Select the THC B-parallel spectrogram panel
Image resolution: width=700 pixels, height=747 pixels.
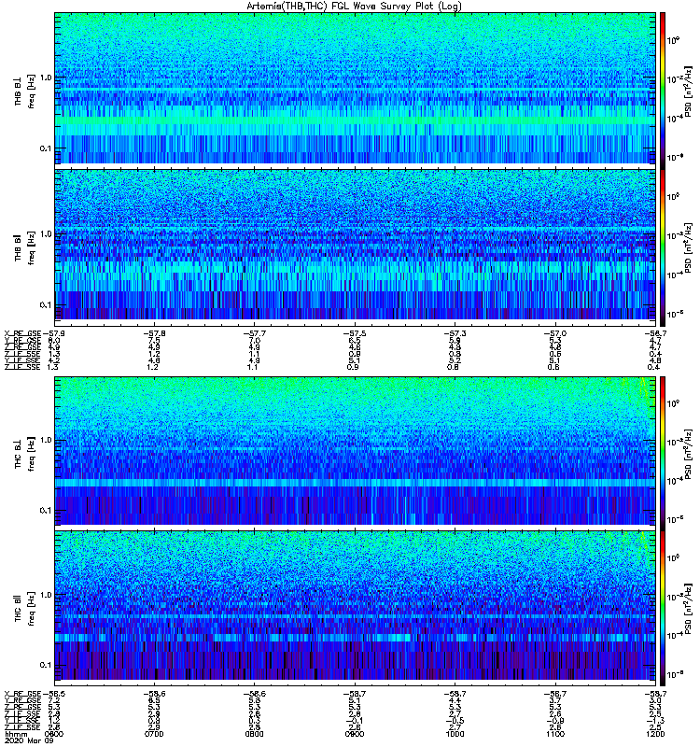tap(356, 605)
